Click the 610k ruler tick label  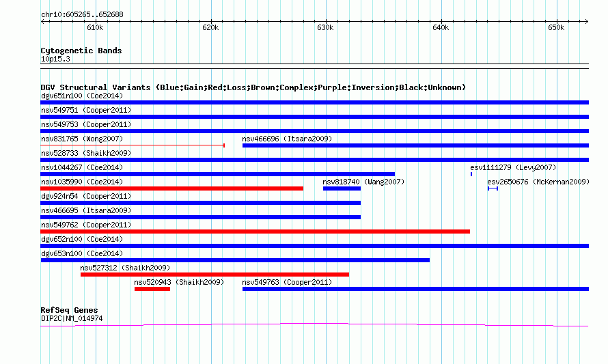coord(95,27)
